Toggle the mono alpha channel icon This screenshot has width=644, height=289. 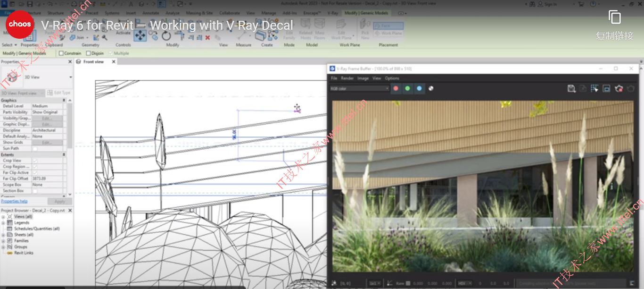[431, 88]
